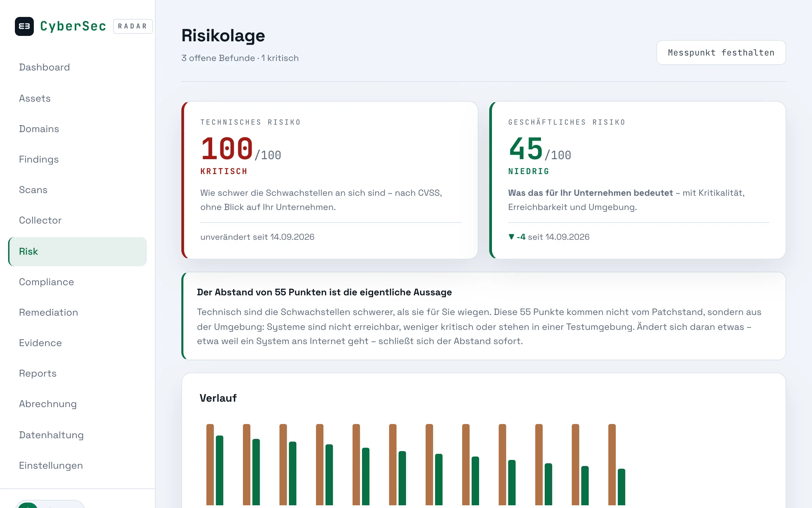
Task: Click the 'Der Abstand von 55 Punkten' heading
Action: [324, 292]
